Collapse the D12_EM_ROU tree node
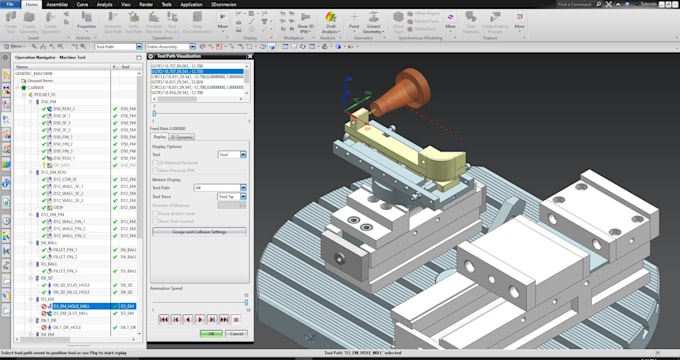This screenshot has width=680, height=360. coord(31,172)
